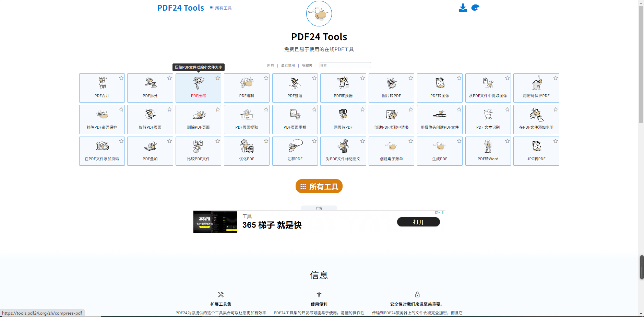
Task: Favorite the PDF合并 tool with its star
Action: pyautogui.click(x=121, y=78)
